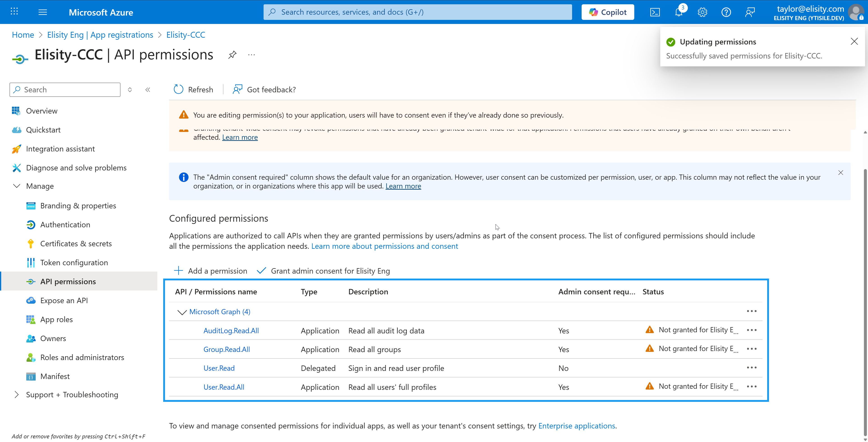This screenshot has height=442, width=868.
Task: Open portal settings gear icon
Action: tap(702, 12)
